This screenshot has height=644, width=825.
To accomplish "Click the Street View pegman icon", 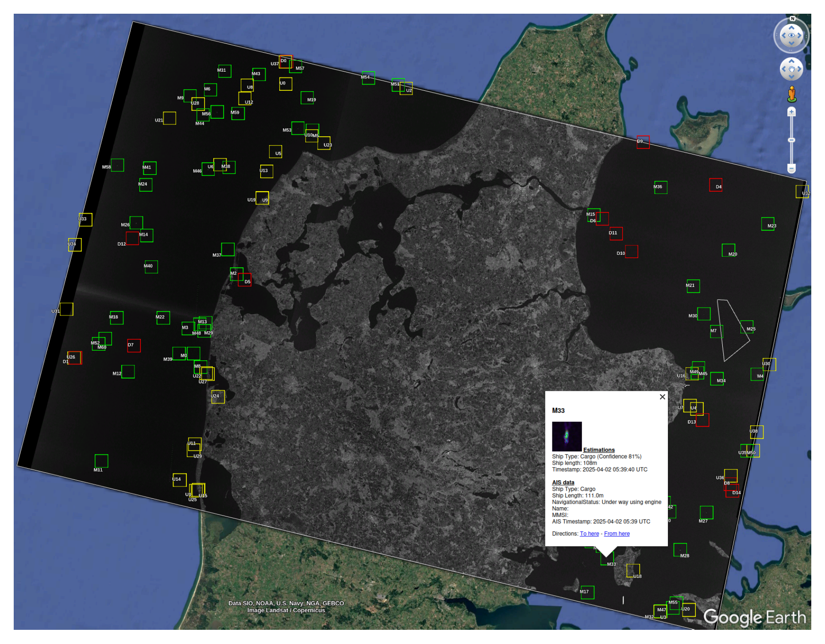I will [x=792, y=94].
